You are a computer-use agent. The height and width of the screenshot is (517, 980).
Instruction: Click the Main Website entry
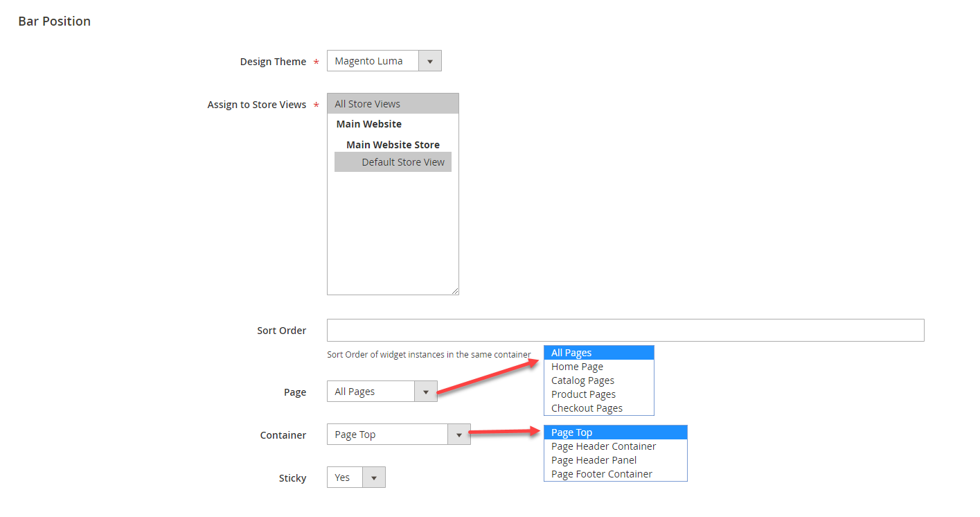coord(369,124)
